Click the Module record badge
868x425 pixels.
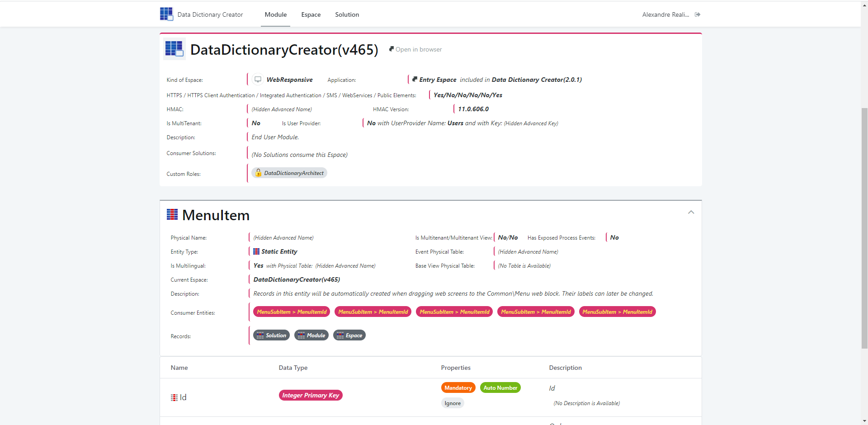(x=311, y=335)
